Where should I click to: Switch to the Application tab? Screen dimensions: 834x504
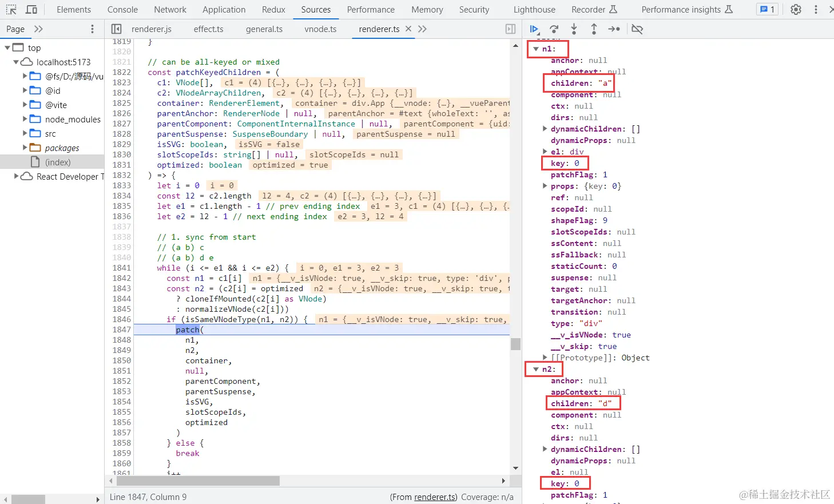point(224,10)
